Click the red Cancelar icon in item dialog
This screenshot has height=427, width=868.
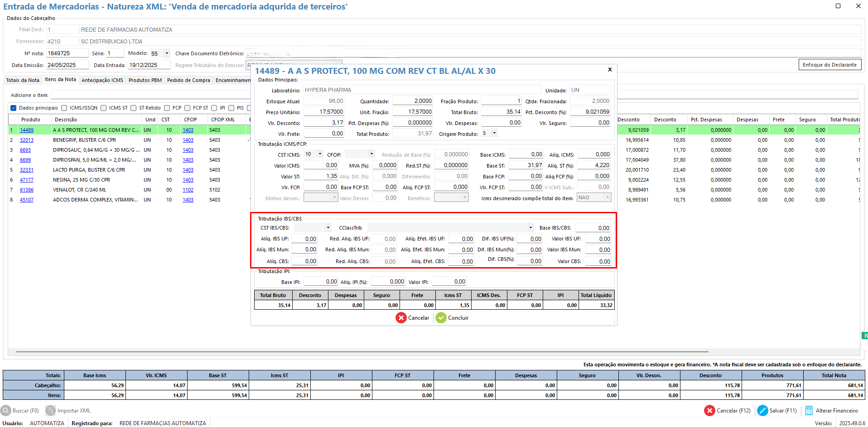pyautogui.click(x=400, y=318)
